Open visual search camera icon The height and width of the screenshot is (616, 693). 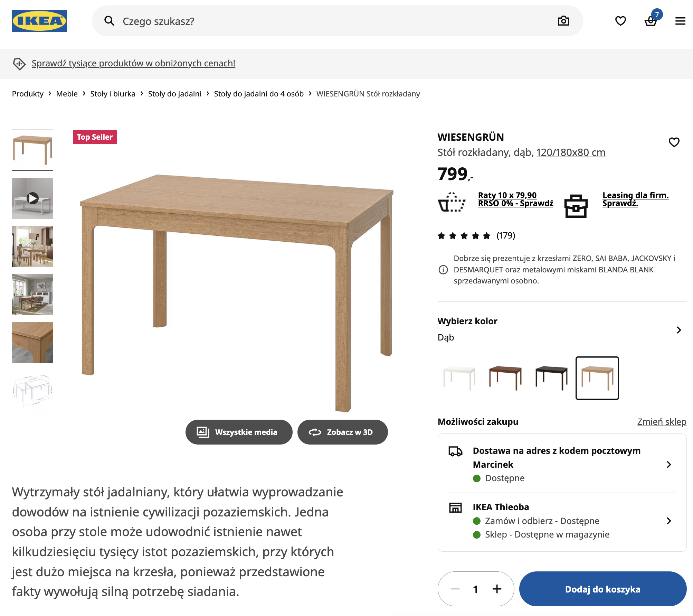pos(563,21)
